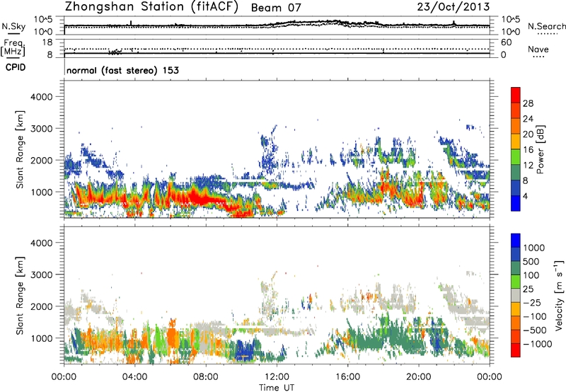Pick the orange 20–24 dB Power colorbar segment
The height and width of the screenshot is (392, 566).
[516, 126]
